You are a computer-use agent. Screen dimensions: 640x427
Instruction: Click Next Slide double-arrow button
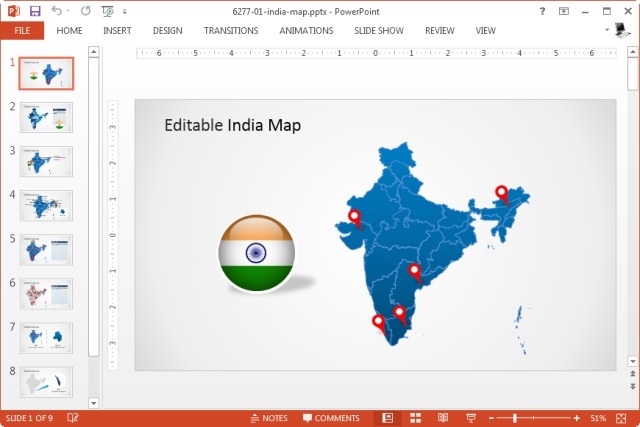pyautogui.click(x=633, y=386)
